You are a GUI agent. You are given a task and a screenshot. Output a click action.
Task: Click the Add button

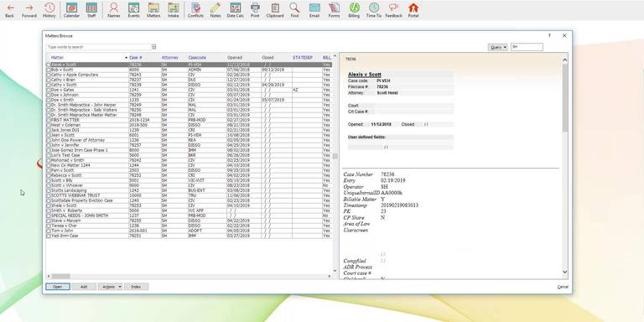(x=84, y=287)
